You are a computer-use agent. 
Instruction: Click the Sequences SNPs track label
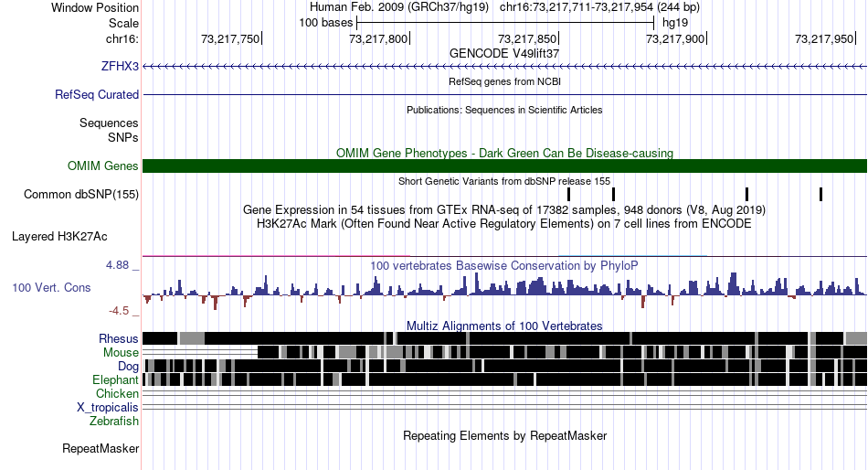[109, 130]
